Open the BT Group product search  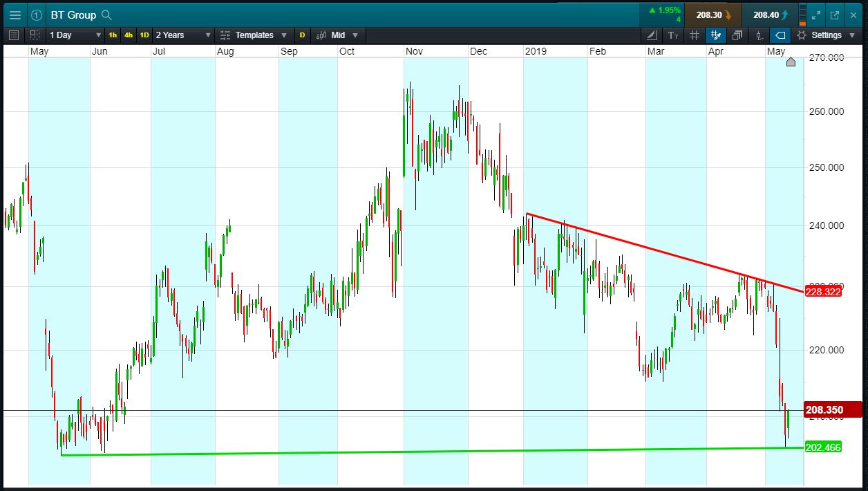click(106, 15)
